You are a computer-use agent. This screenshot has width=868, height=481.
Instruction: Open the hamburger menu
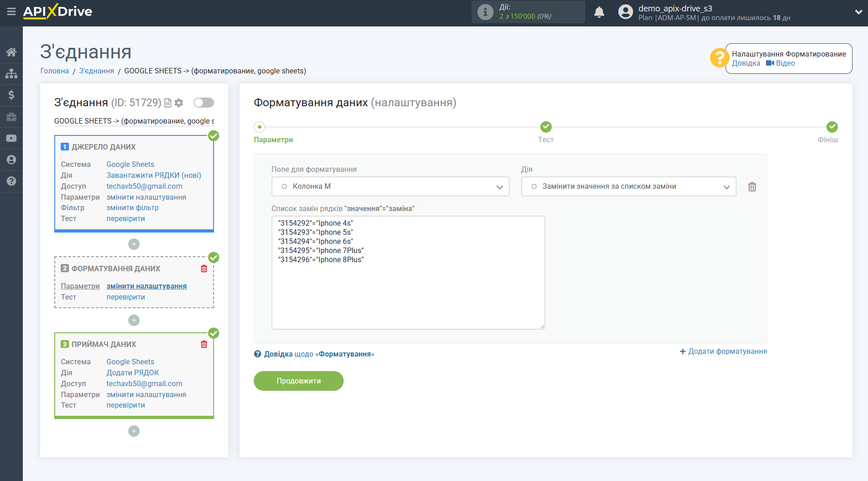click(11, 11)
